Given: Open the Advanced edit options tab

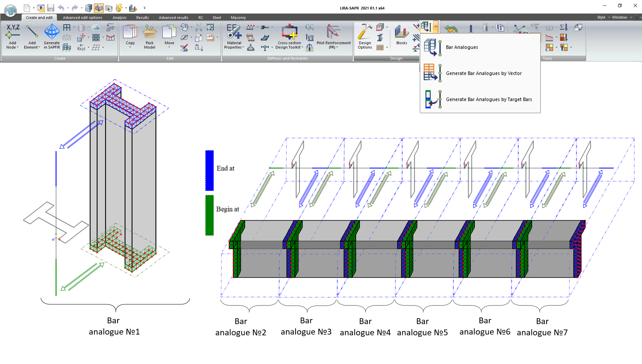Looking at the screenshot, I should (x=83, y=17).
